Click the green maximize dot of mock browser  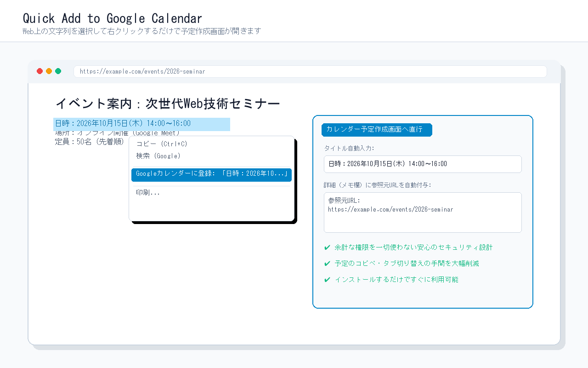(x=58, y=71)
